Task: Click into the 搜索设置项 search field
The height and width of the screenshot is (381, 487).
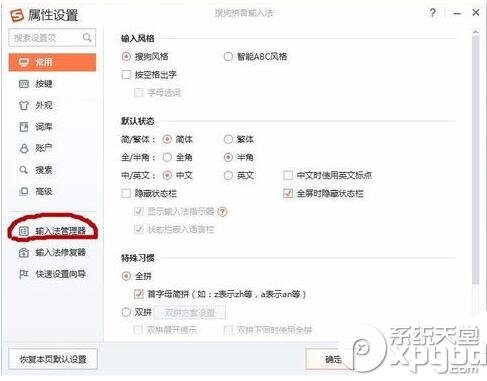Action: [52, 38]
